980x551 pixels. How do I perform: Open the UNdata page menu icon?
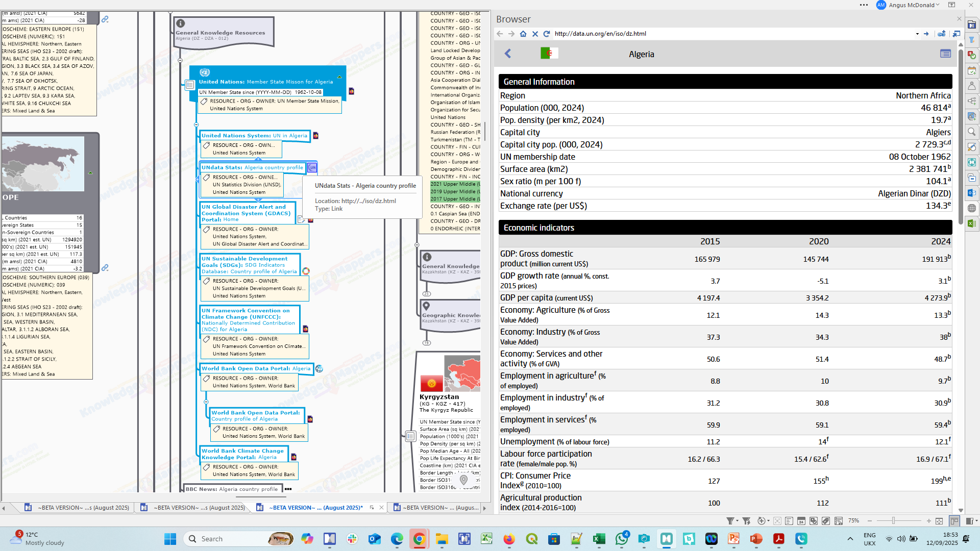(x=945, y=54)
